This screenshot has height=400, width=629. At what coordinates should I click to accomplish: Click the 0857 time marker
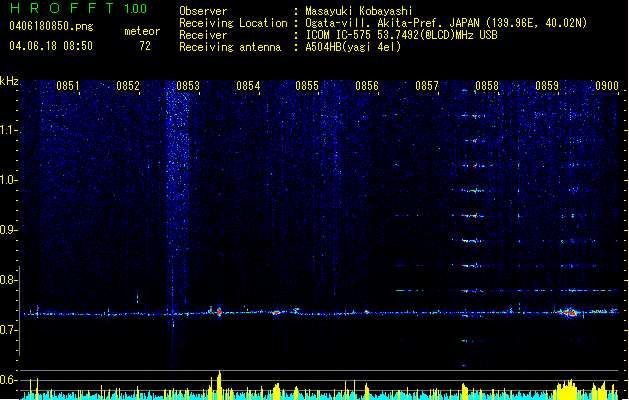coord(427,86)
